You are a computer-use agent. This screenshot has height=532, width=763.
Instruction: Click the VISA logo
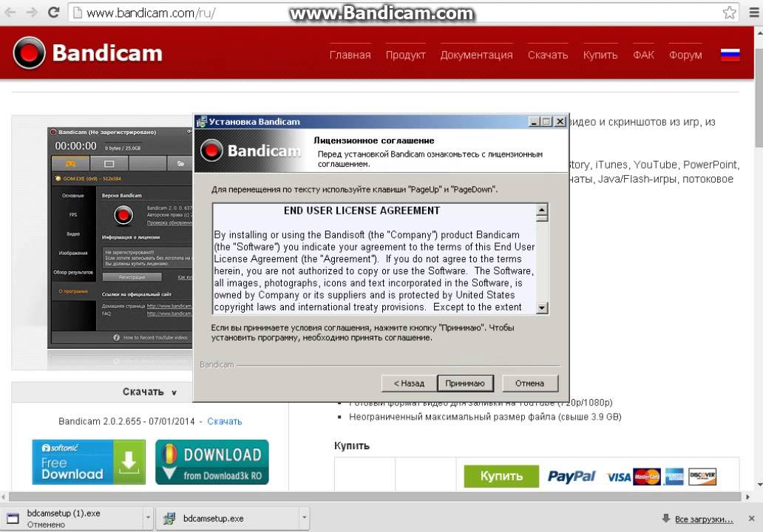pyautogui.click(x=619, y=477)
